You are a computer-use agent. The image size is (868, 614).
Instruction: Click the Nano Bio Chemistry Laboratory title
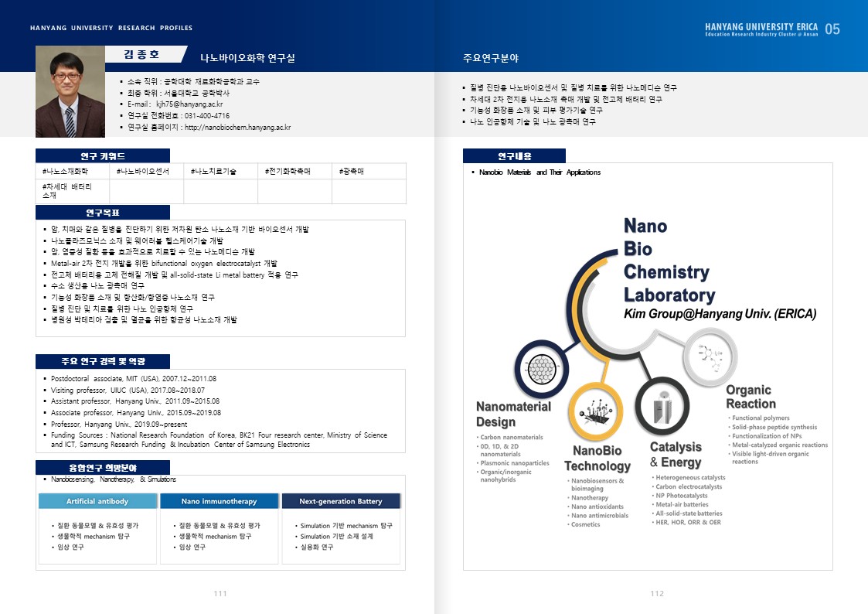click(x=669, y=261)
